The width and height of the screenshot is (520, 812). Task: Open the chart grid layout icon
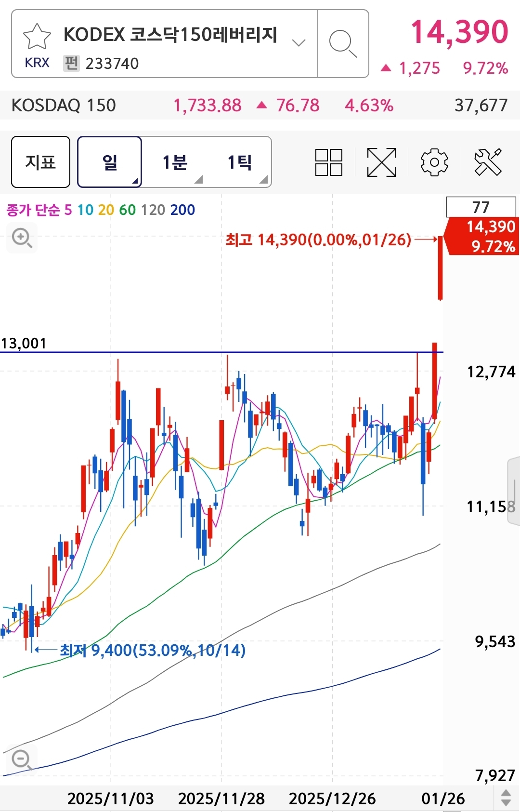[x=329, y=162]
